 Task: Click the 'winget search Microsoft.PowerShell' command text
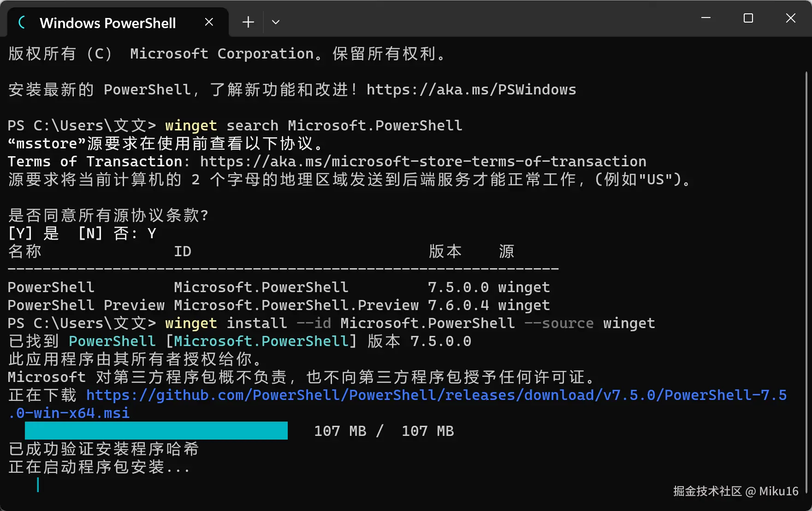[314, 125]
